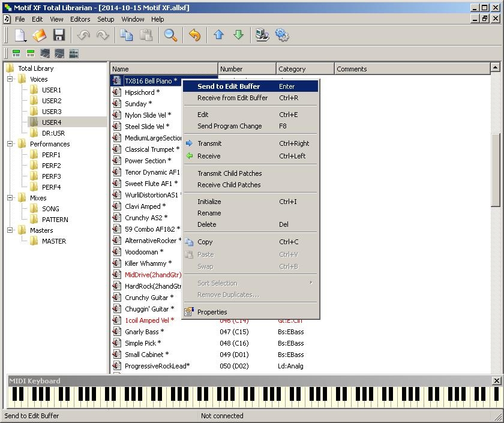This screenshot has height=423, width=504.
Task: Click the Ld:Analg category cell
Action: pos(290,366)
